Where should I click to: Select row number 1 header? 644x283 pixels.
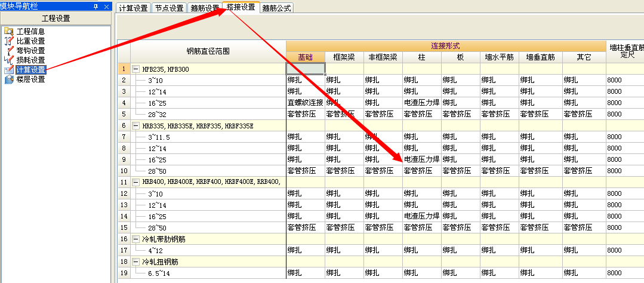click(x=124, y=69)
